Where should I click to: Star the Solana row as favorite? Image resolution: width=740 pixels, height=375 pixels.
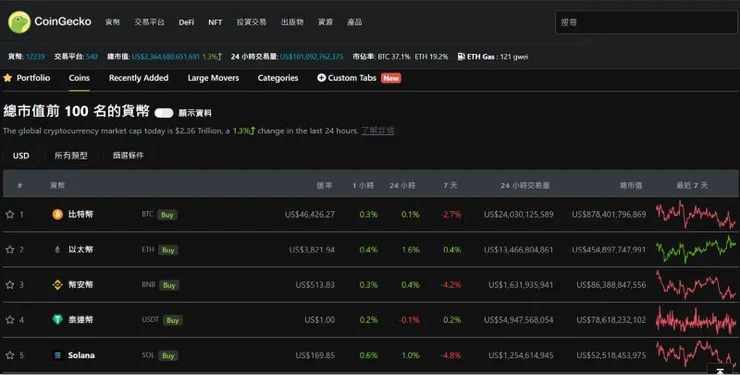tap(9, 355)
